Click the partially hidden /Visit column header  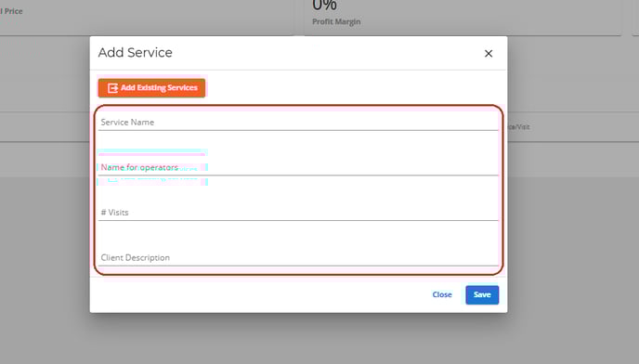pyautogui.click(x=518, y=127)
